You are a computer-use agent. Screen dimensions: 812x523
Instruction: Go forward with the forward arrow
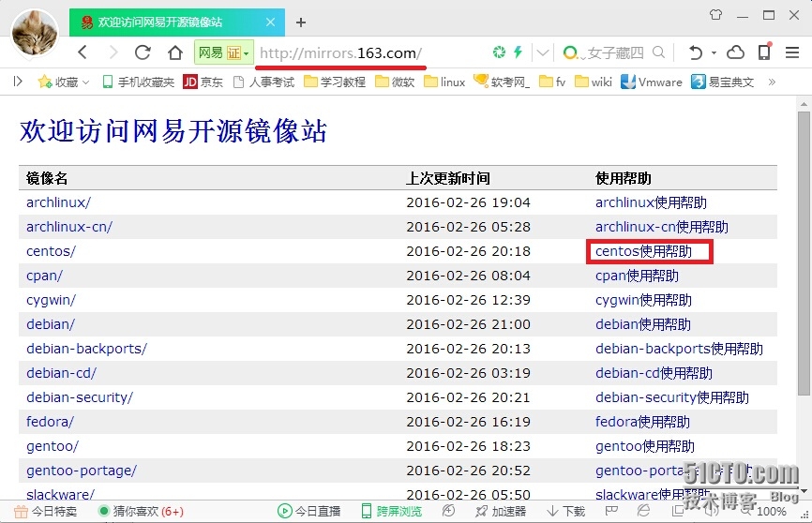pyautogui.click(x=113, y=52)
